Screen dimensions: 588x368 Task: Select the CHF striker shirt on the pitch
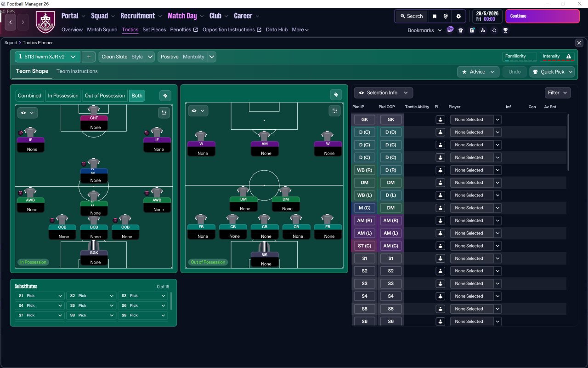tap(94, 110)
